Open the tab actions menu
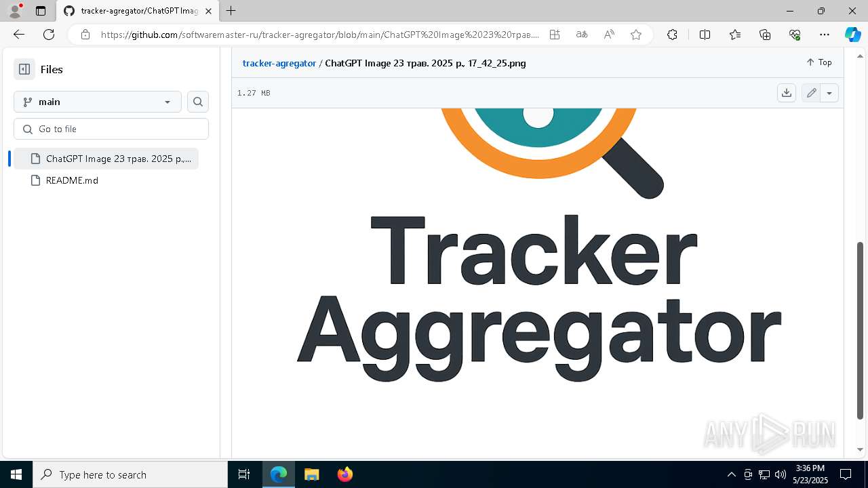This screenshot has height=488, width=868. (41, 11)
